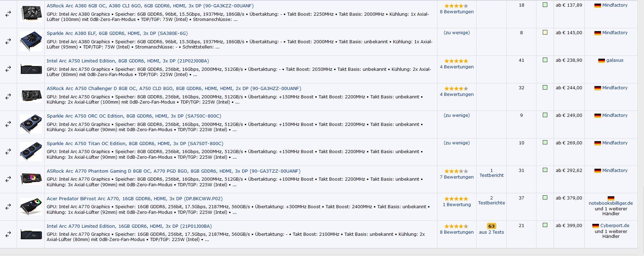Tick checkbox in Intel Arc A770 Limited row
This screenshot has width=644, height=256.
click(x=545, y=225)
